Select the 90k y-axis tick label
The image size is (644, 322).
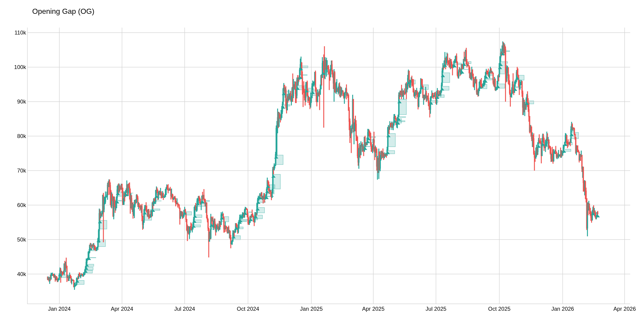point(21,102)
